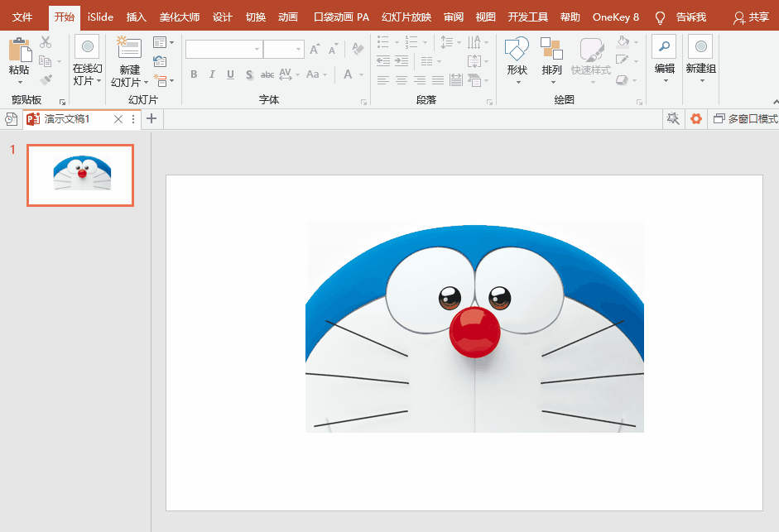Open the Line Spacing dropdown
This screenshot has height=532, width=779.
coord(450,42)
